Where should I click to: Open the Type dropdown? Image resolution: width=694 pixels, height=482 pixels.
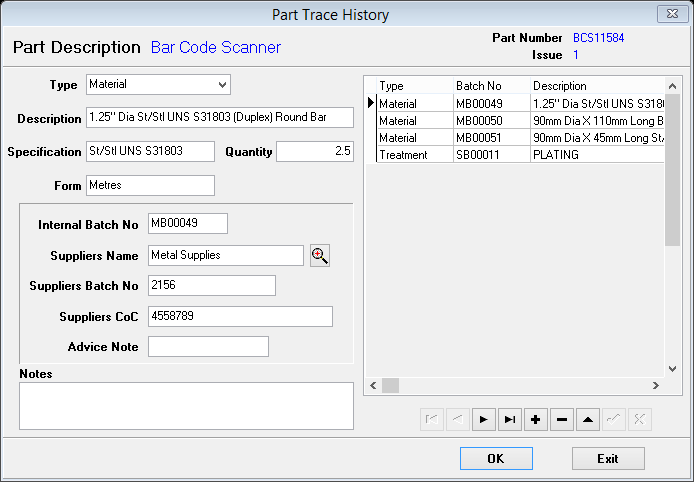tap(222, 85)
